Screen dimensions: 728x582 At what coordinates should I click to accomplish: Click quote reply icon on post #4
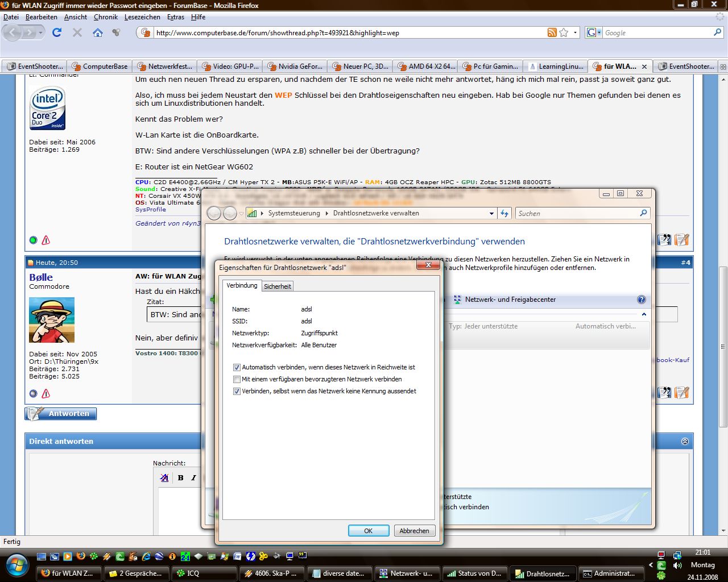(x=664, y=392)
